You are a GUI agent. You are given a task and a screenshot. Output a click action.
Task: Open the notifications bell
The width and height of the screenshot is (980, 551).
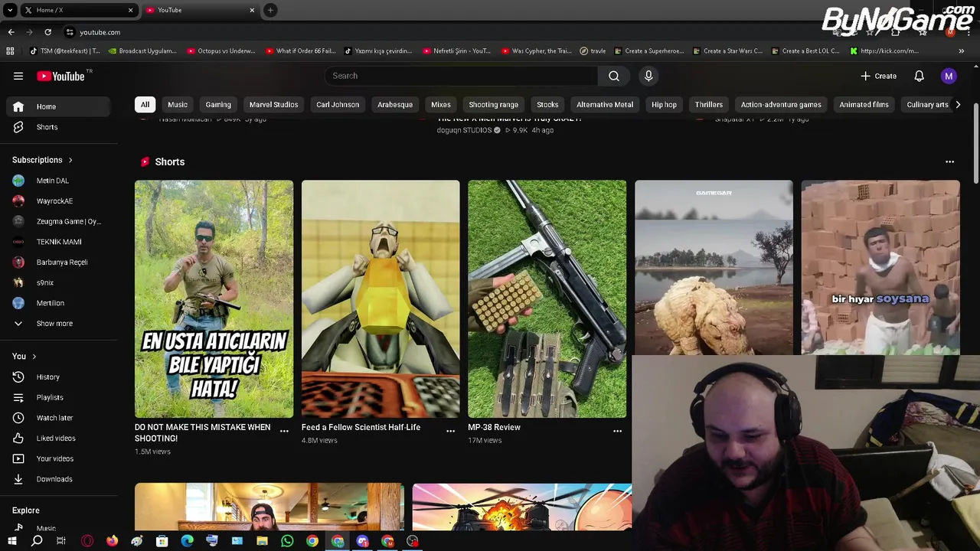(x=919, y=76)
